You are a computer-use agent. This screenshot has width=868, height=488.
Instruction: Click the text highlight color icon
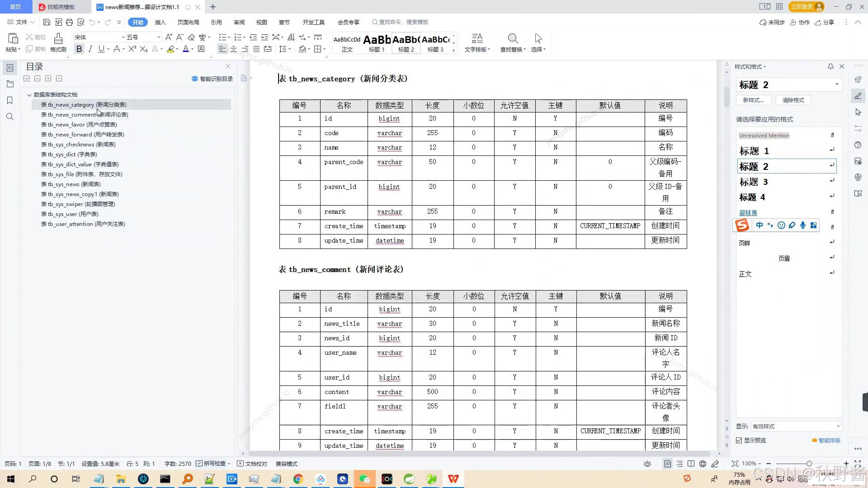coord(170,49)
